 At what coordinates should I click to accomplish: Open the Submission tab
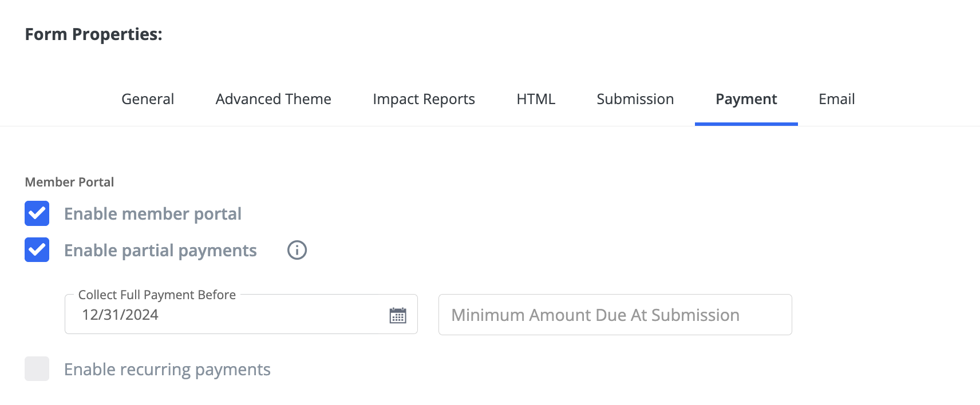point(635,99)
